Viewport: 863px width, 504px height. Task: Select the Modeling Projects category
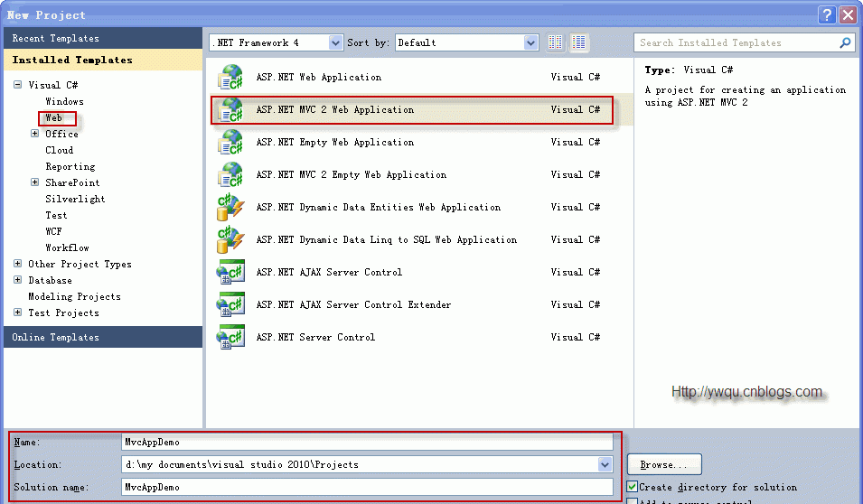coord(74,296)
